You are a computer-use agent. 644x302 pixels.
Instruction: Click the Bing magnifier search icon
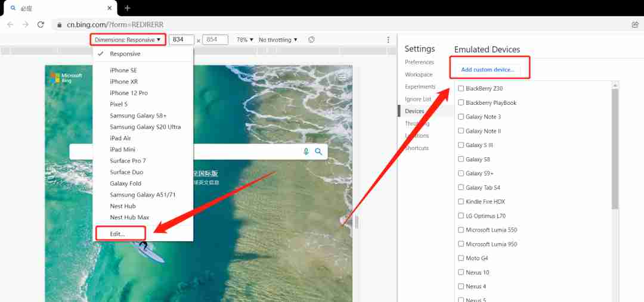pos(318,152)
